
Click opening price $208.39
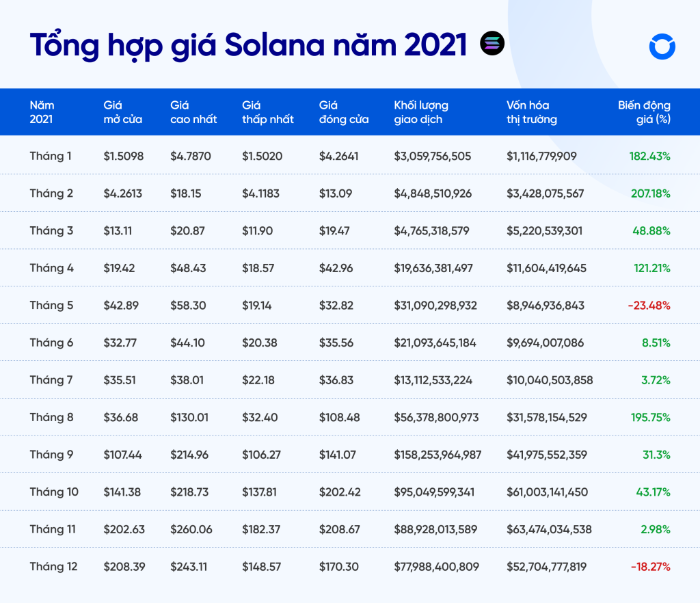coord(124,567)
